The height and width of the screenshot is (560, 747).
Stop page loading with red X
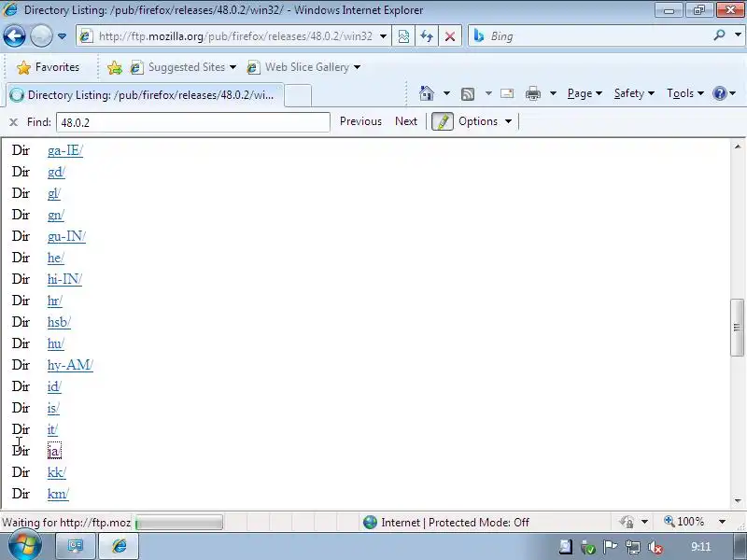450,36
